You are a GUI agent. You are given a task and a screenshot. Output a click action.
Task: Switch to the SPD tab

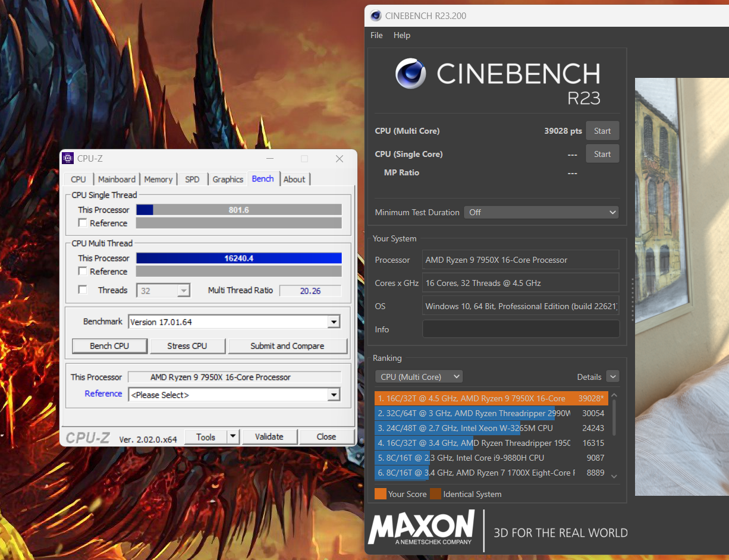[192, 179]
